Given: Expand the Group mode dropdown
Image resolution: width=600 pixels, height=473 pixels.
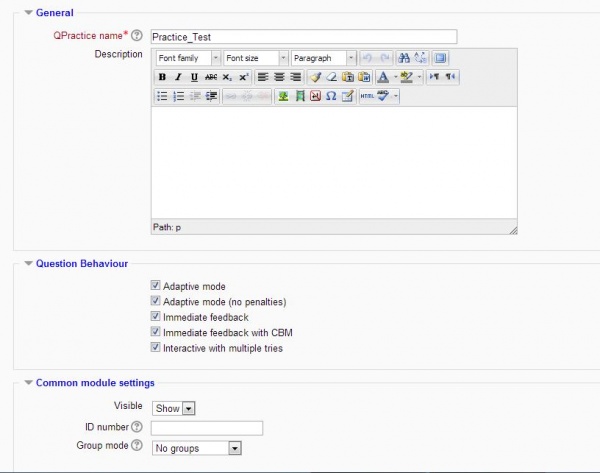Looking at the screenshot, I should click(x=197, y=449).
